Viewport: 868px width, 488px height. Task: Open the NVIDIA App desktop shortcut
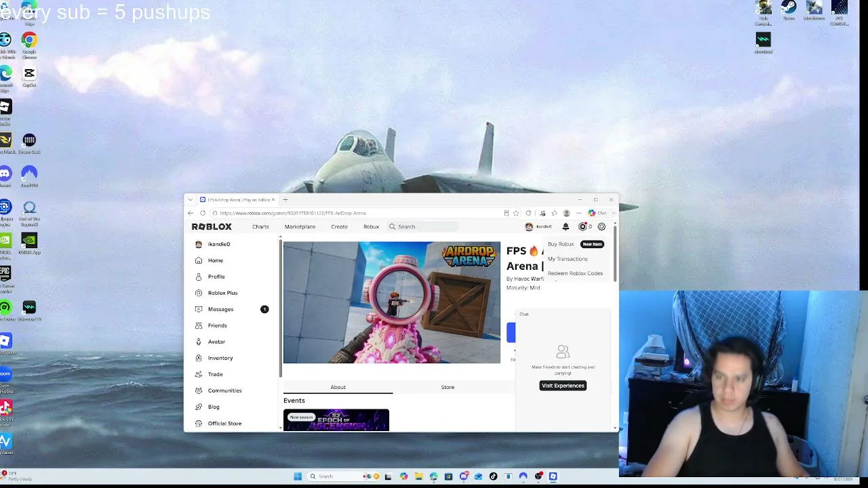coord(29,244)
